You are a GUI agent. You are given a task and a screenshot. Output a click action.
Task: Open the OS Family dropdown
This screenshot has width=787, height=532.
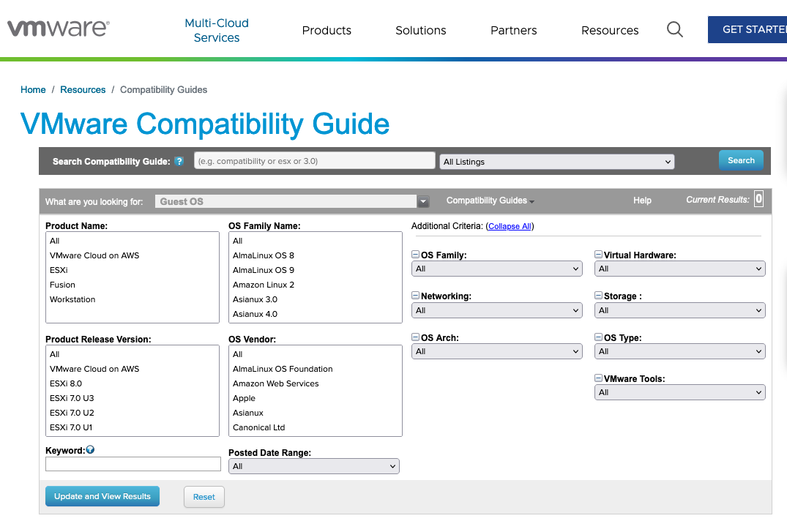pos(496,269)
